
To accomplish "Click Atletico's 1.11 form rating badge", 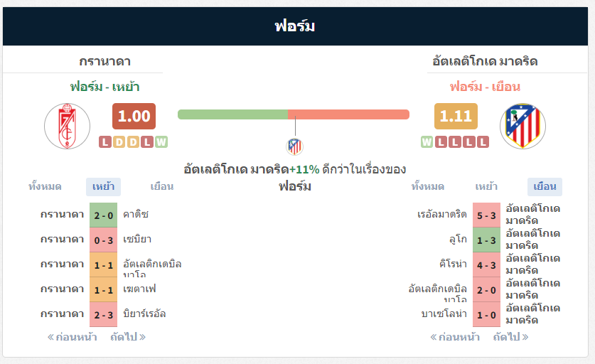I will pos(456,116).
